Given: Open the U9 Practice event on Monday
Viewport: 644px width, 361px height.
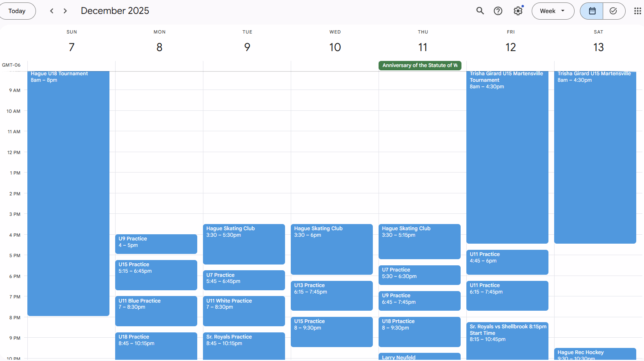Looking at the screenshot, I should 156,244.
